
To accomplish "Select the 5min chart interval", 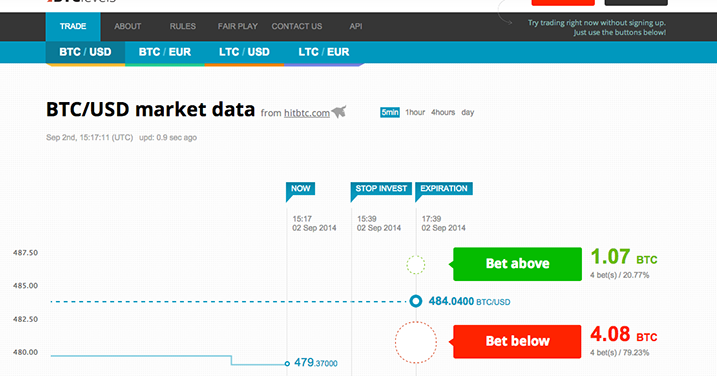I will coord(390,112).
